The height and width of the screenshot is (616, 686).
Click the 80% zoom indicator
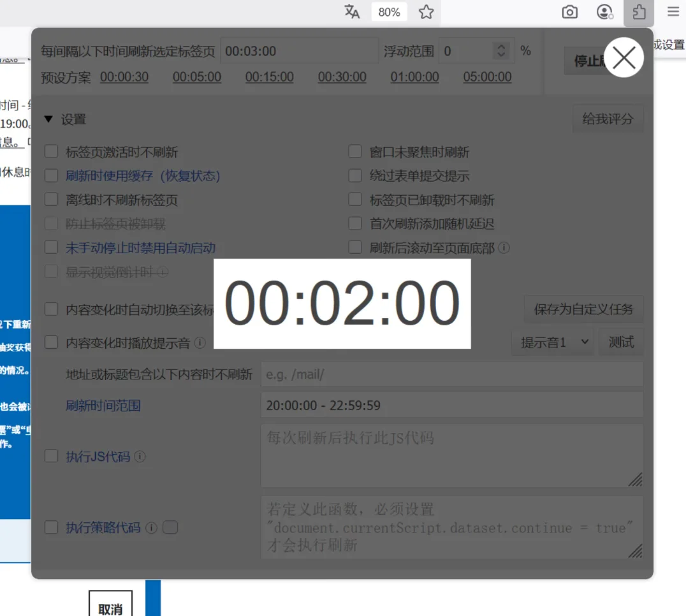pyautogui.click(x=389, y=11)
